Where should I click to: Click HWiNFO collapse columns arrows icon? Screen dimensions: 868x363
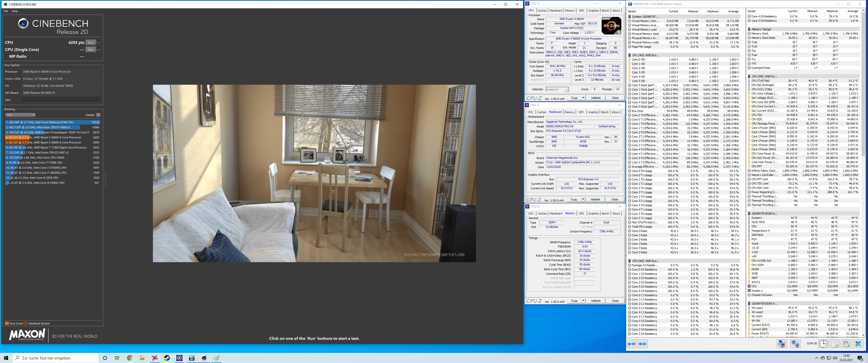pyautogui.click(x=643, y=344)
